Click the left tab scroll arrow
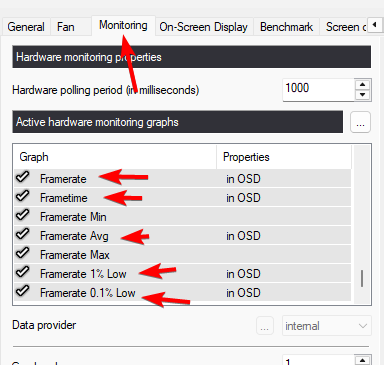This screenshot has width=384, height=365. [x=374, y=25]
